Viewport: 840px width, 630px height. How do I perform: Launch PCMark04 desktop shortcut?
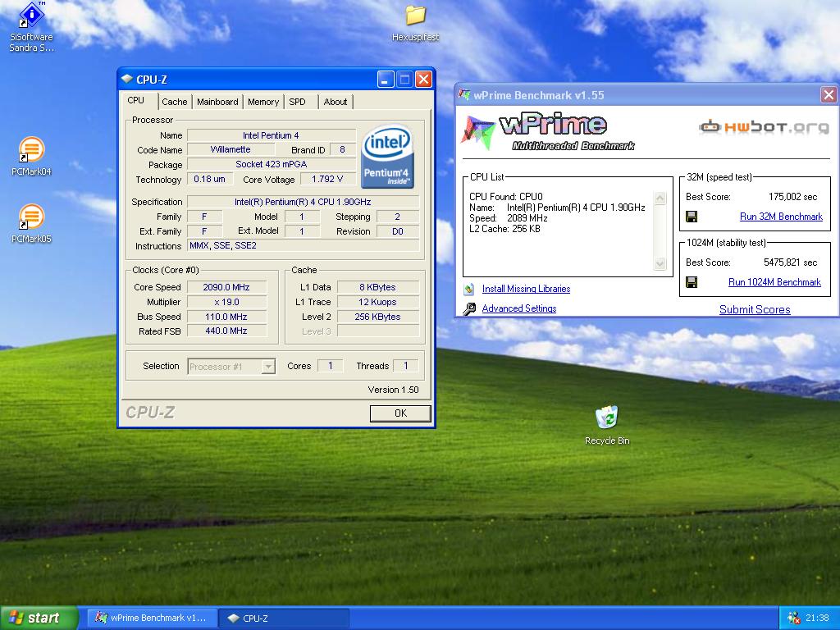click(32, 156)
